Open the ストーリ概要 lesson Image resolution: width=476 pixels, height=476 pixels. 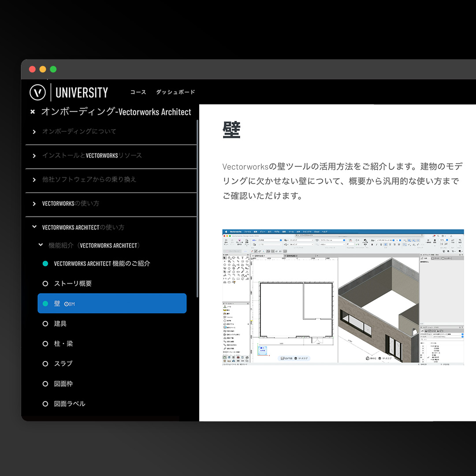[x=73, y=283]
